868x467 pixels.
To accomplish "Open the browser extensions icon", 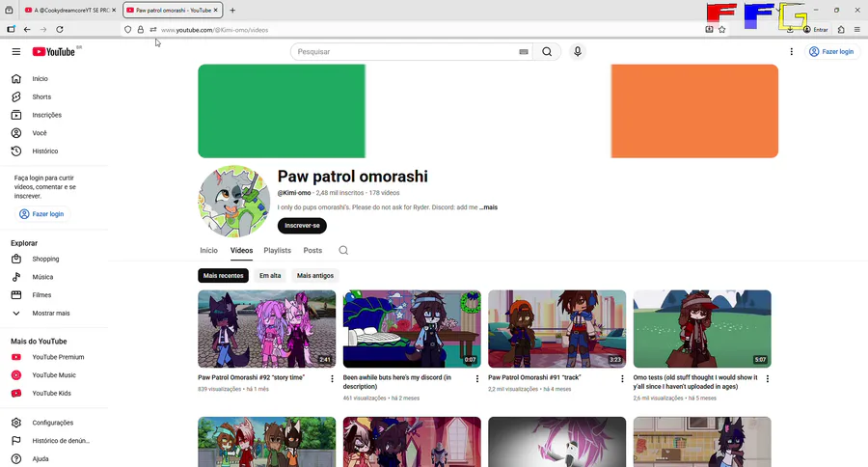I will click(841, 30).
